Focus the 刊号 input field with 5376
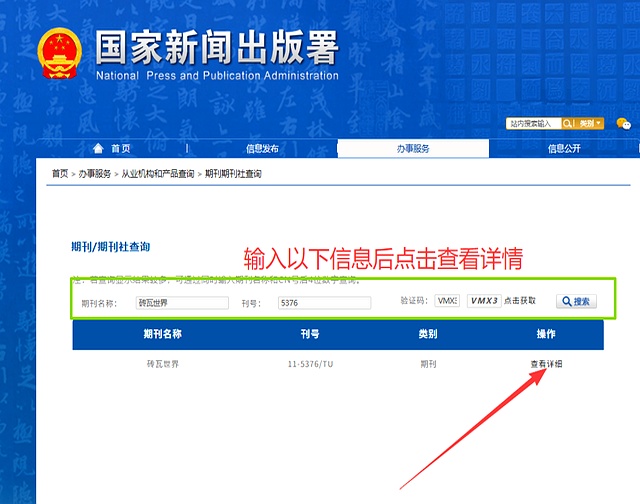This screenshot has width=640, height=504. tap(324, 303)
